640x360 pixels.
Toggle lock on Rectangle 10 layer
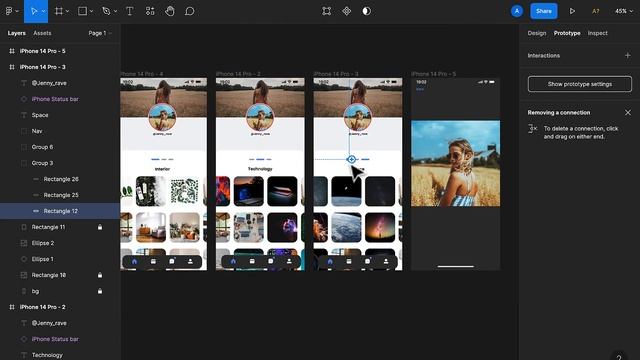point(100,275)
